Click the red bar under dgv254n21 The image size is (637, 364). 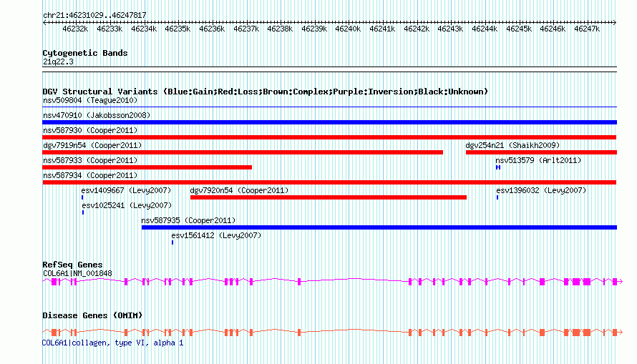click(x=542, y=152)
